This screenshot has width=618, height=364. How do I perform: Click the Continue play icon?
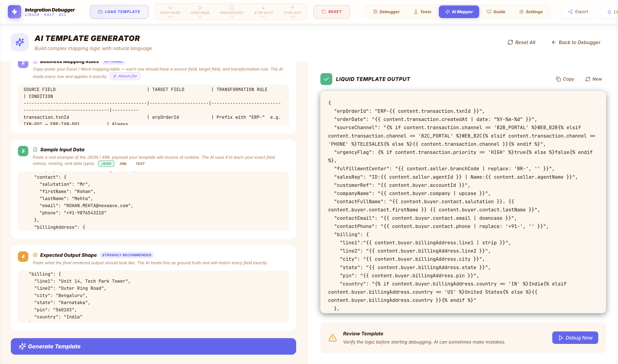[200, 8]
